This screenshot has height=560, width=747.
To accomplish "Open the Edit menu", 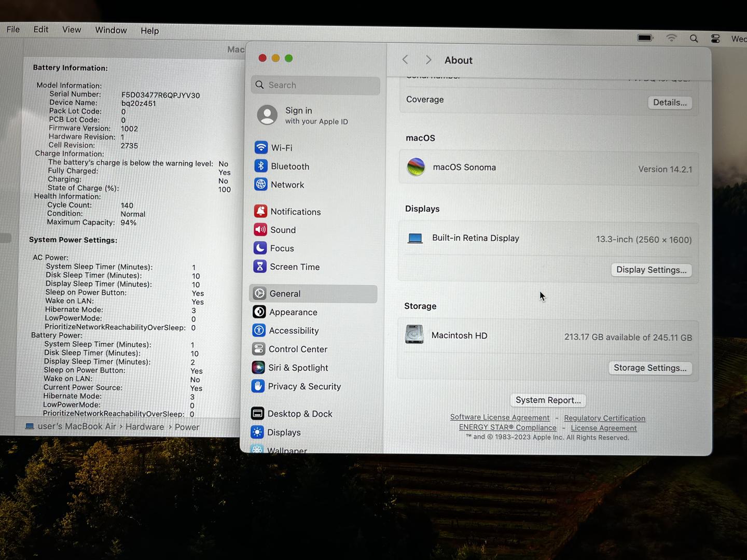I will (x=41, y=30).
